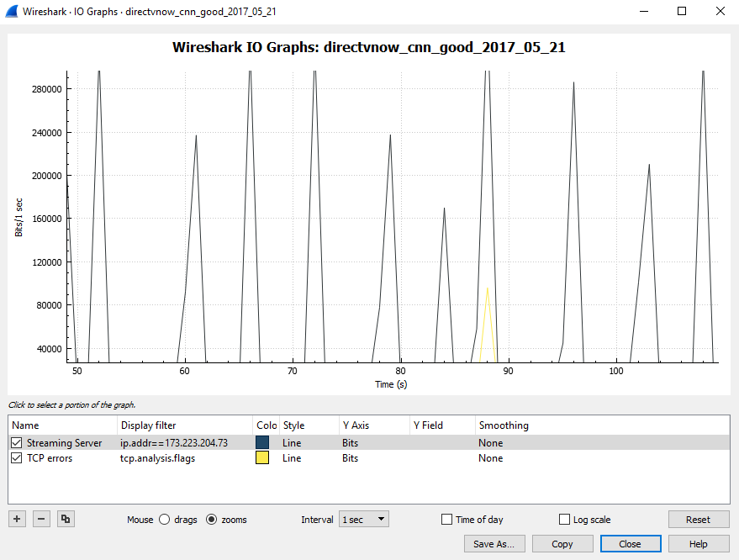Viewport: 739px width, 560px height.
Task: Click the Name column header
Action: click(63, 425)
